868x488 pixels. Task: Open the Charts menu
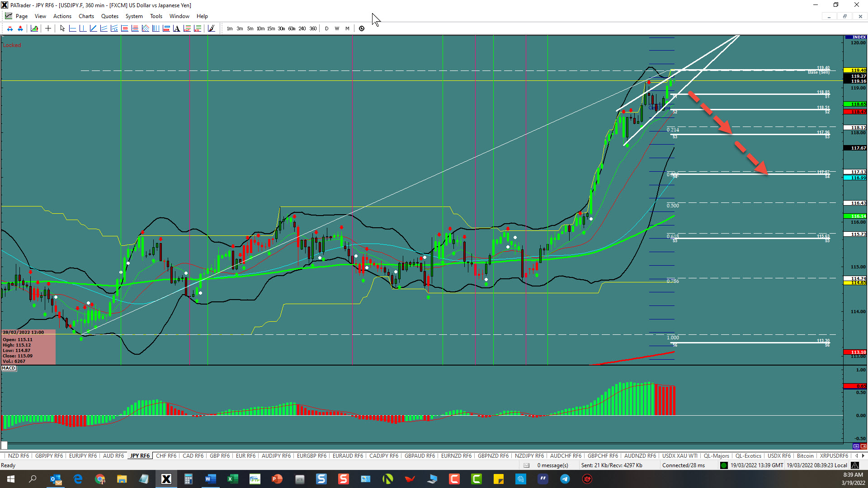pyautogui.click(x=86, y=16)
